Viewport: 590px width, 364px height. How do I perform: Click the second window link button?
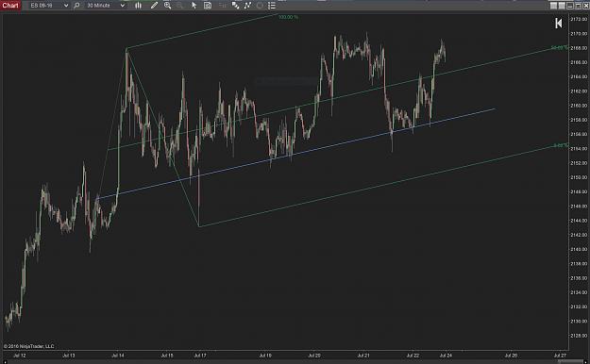(x=562, y=6)
